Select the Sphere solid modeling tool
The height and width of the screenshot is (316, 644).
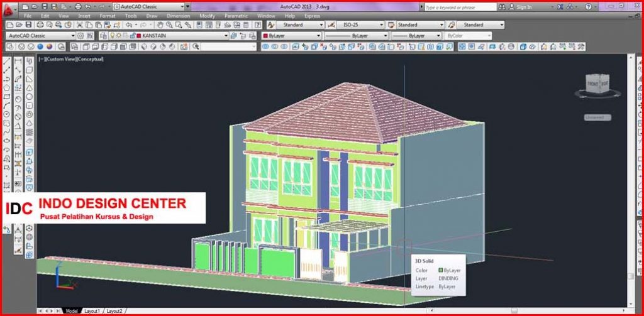tap(29, 97)
